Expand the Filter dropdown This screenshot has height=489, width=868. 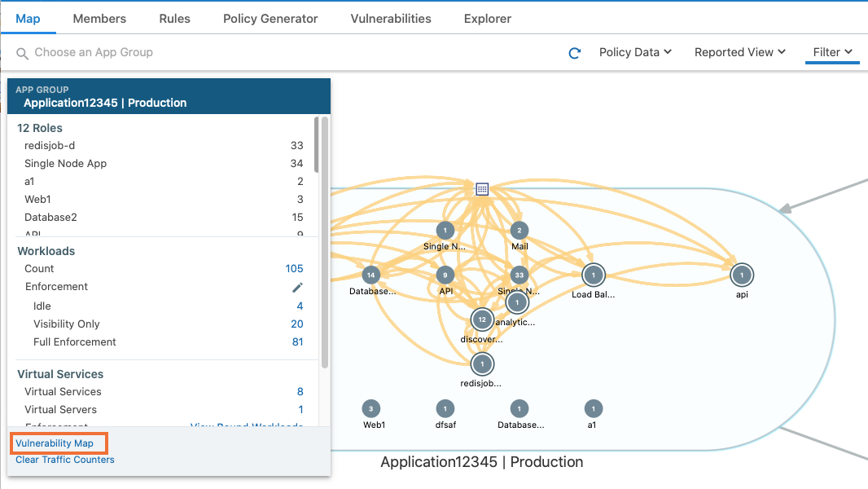point(832,52)
